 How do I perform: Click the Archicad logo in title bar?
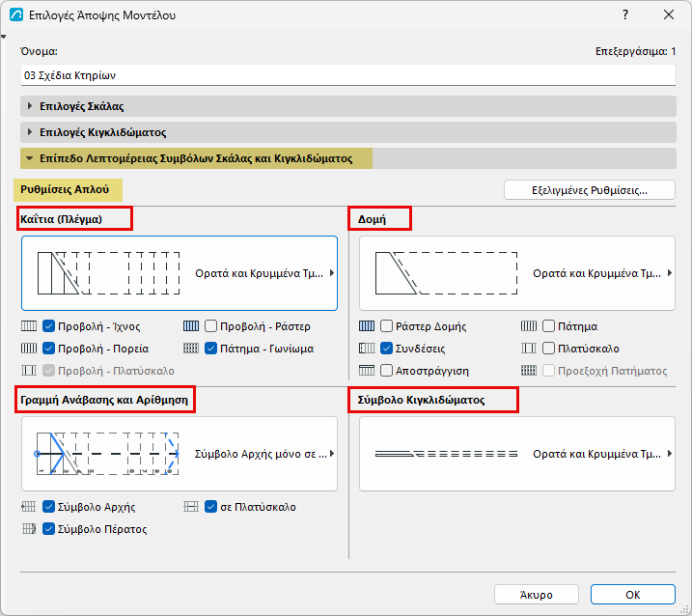pos(16,15)
